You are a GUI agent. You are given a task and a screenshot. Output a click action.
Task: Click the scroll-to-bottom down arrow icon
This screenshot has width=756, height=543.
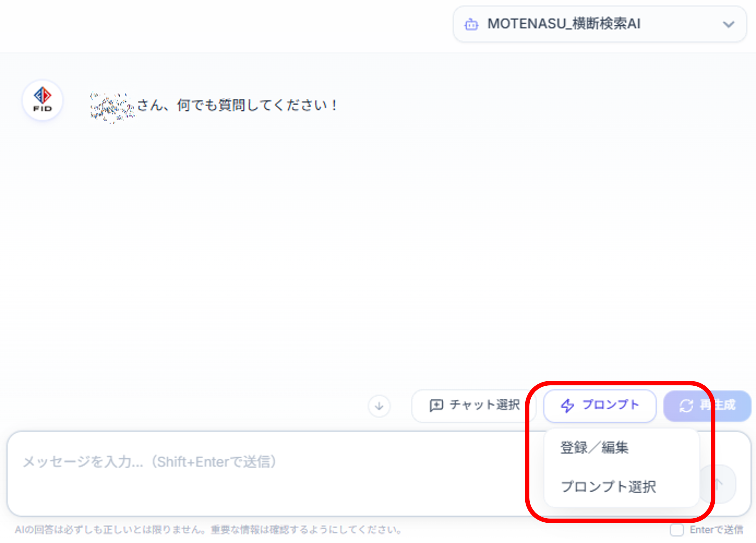click(x=379, y=406)
